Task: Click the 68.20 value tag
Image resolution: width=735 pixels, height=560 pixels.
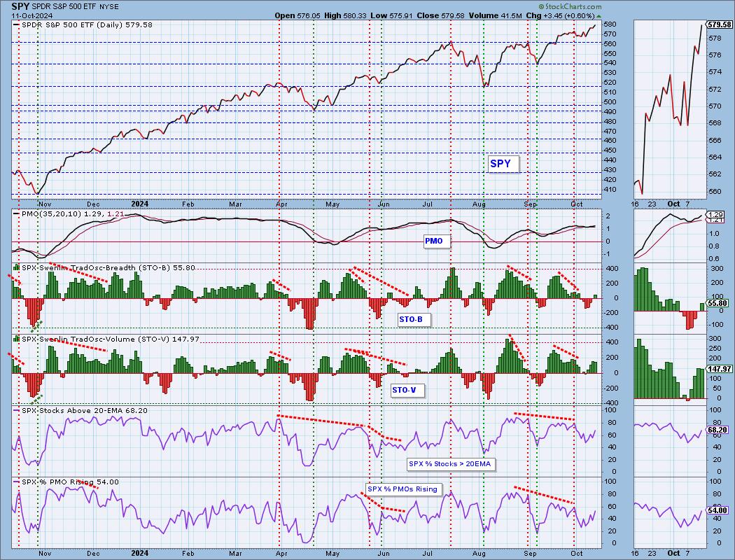Action: tap(717, 430)
